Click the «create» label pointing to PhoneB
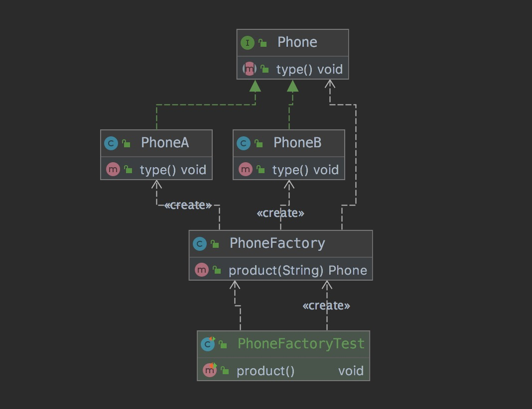Image resolution: width=532 pixels, height=409 pixels. [x=280, y=213]
